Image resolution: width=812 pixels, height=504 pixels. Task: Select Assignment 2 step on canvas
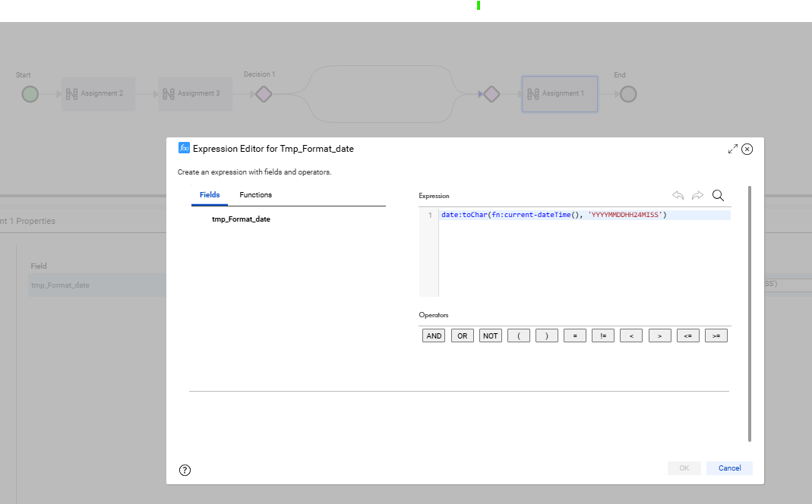click(x=99, y=93)
